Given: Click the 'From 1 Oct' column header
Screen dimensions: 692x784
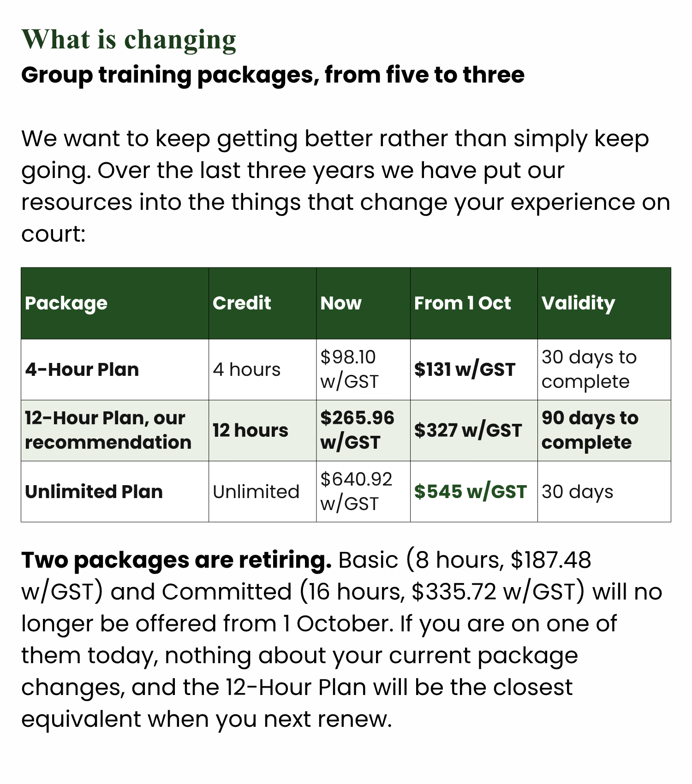Looking at the screenshot, I should click(462, 303).
